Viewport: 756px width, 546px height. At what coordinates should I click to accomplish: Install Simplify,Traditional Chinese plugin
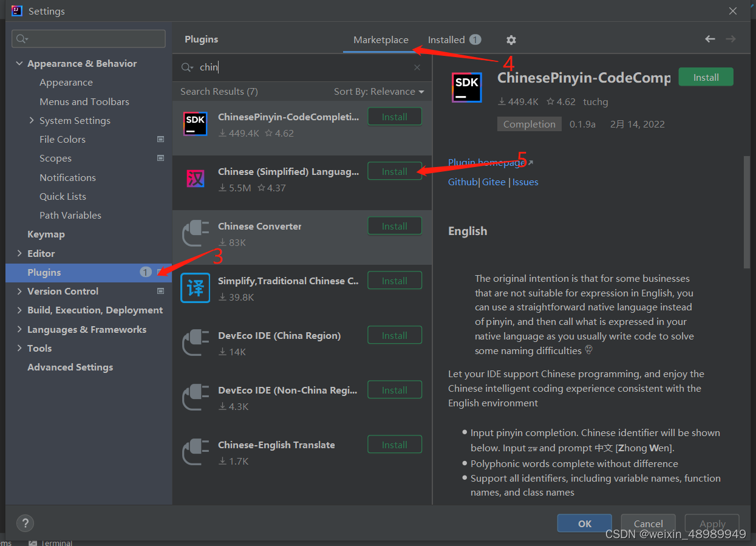tap(395, 281)
